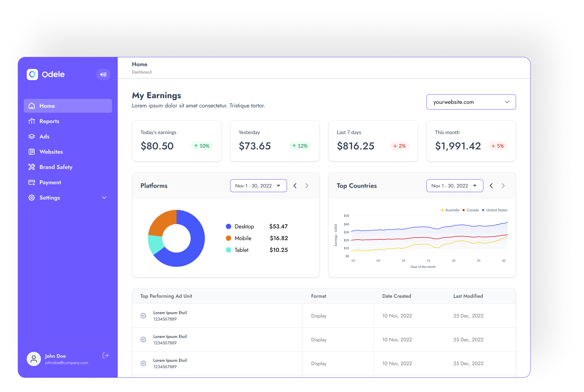Navigate to Brand Safety page
This screenshot has height=392, width=584.
56,167
